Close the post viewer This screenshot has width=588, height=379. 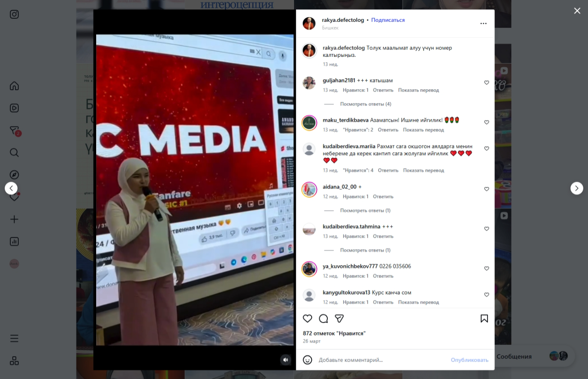(x=577, y=11)
